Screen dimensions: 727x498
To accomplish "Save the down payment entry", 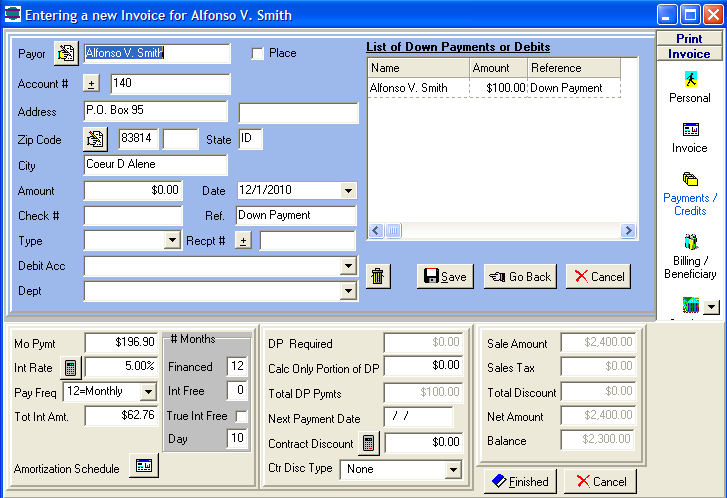I will coord(445,277).
